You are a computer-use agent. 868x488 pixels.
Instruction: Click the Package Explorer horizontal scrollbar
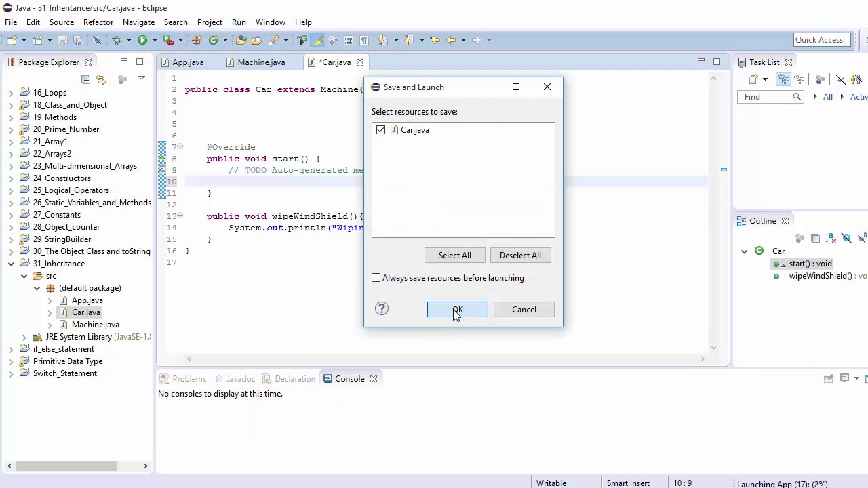[x=65, y=466]
